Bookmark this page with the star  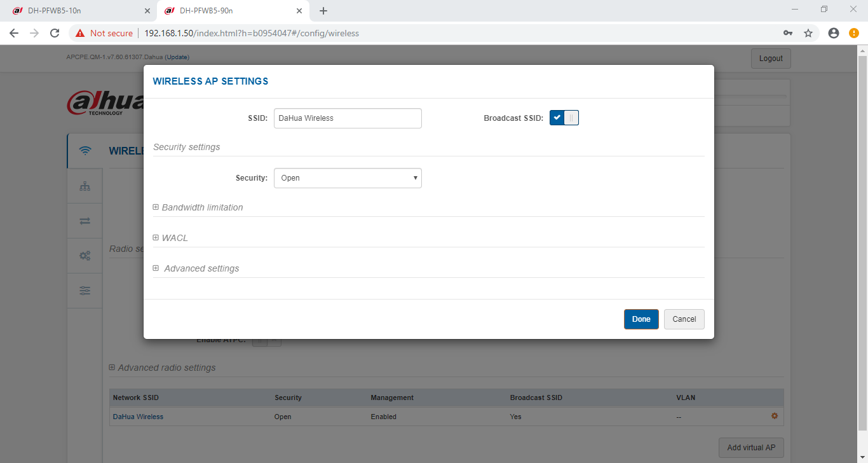point(808,33)
